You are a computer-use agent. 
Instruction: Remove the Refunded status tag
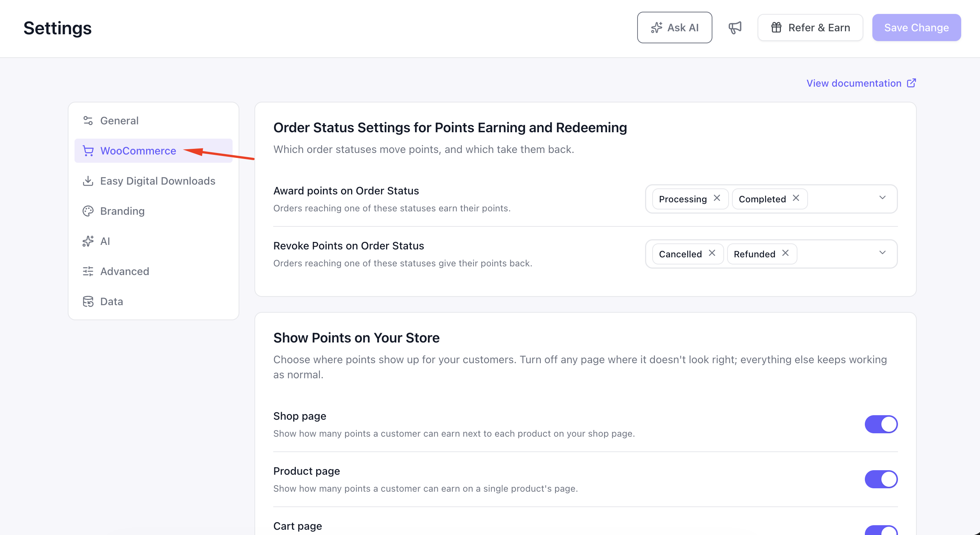coord(785,253)
